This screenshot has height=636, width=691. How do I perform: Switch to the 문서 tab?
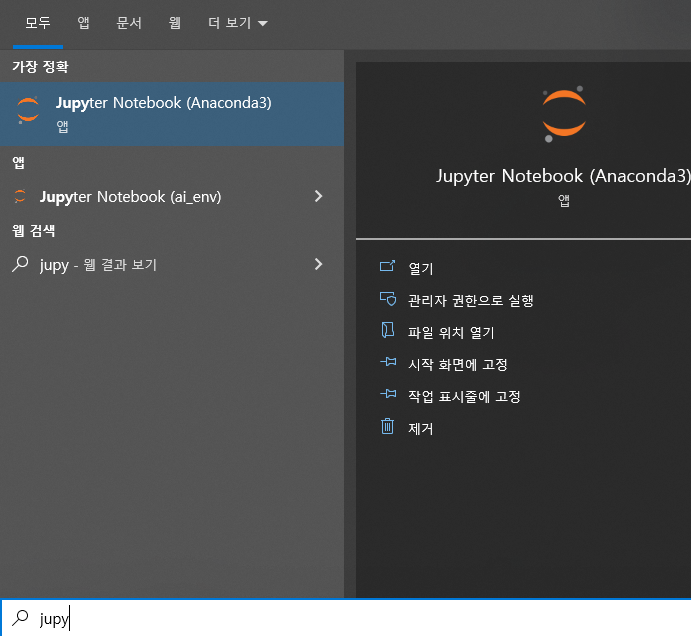tap(129, 23)
